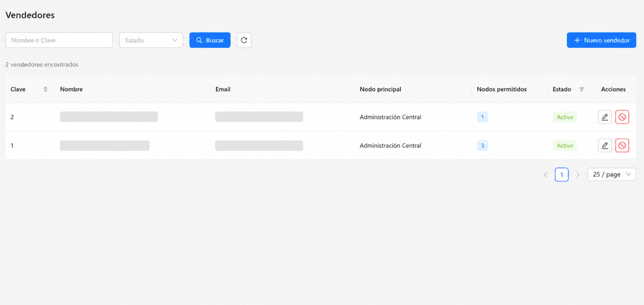Click the '2 vendedores encontrados' text

coord(42,64)
